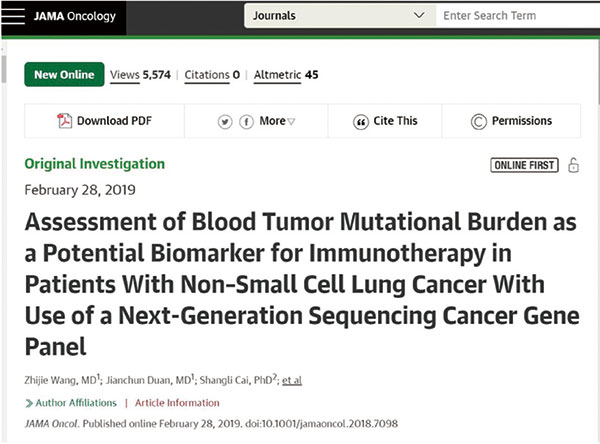Click the quotation mark cite icon

coord(360,122)
